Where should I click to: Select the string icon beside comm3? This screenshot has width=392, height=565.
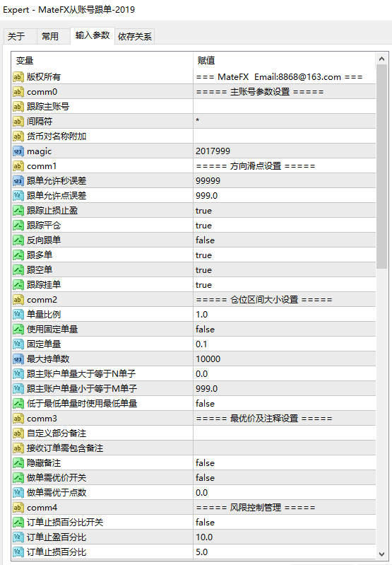tap(18, 419)
